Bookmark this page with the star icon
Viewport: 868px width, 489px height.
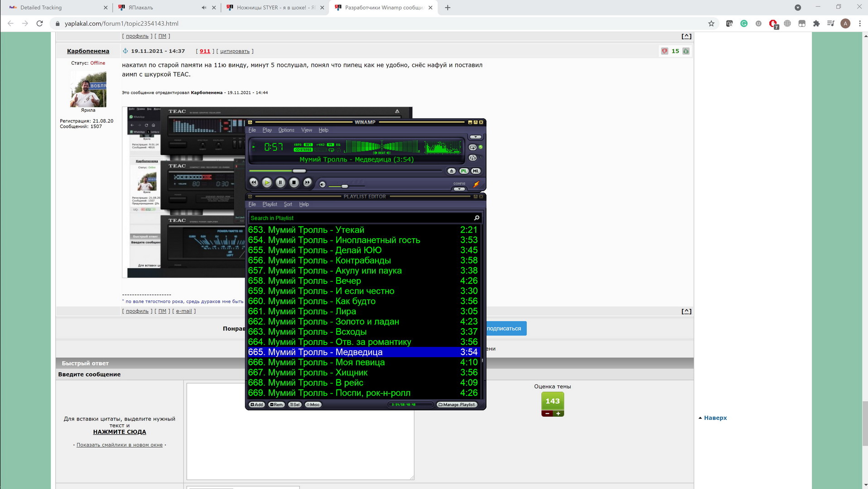click(711, 24)
